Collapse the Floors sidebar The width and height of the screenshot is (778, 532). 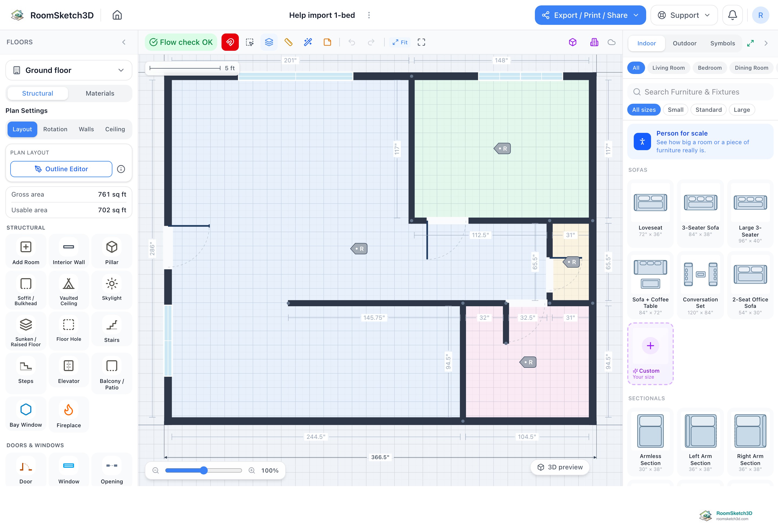pos(124,42)
